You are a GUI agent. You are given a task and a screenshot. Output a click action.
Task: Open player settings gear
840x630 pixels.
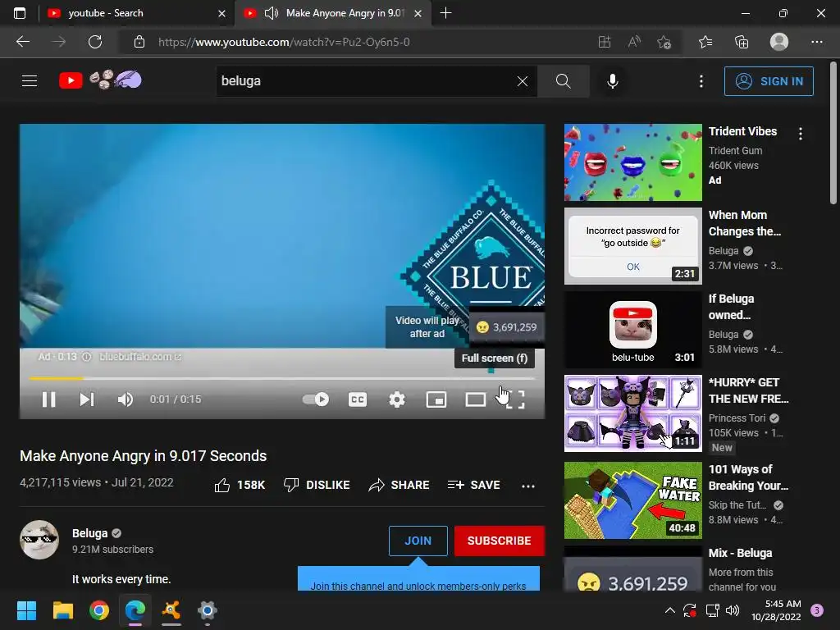point(396,399)
